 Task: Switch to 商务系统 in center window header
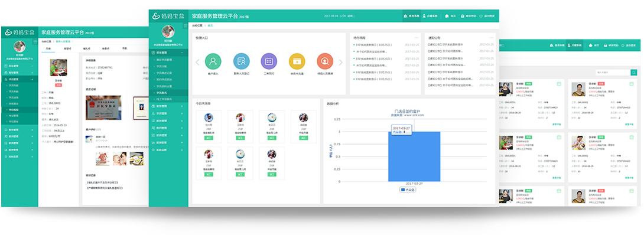pos(412,16)
